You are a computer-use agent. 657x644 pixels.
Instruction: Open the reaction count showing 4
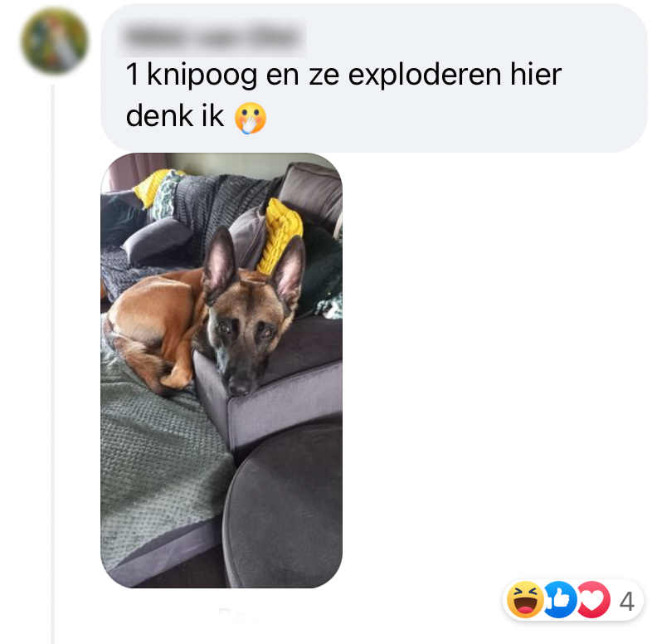tap(626, 601)
